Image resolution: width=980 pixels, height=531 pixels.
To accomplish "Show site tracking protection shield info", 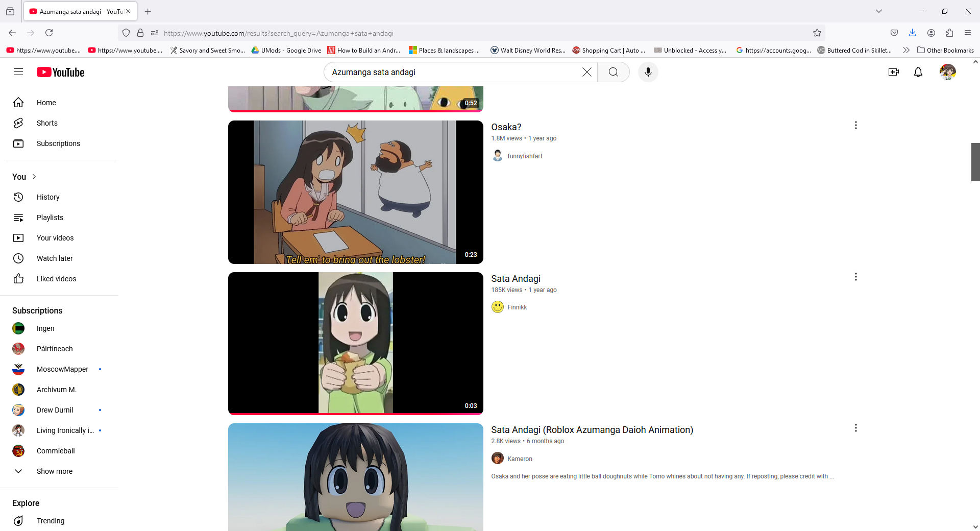I will [126, 33].
